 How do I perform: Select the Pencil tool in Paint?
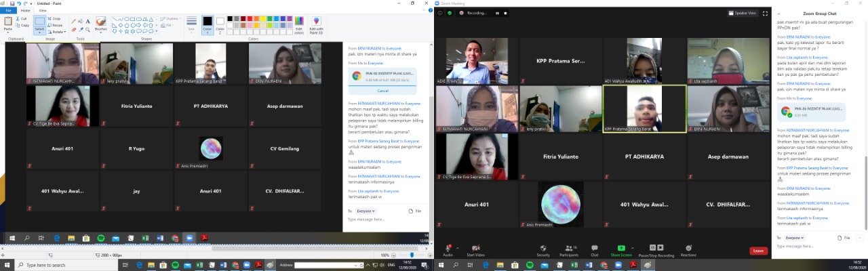click(73, 22)
